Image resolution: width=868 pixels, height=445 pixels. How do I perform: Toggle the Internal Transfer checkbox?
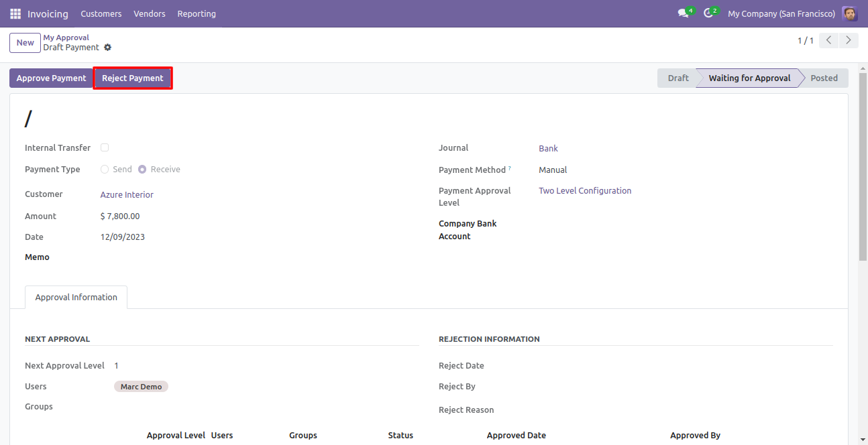pos(105,147)
